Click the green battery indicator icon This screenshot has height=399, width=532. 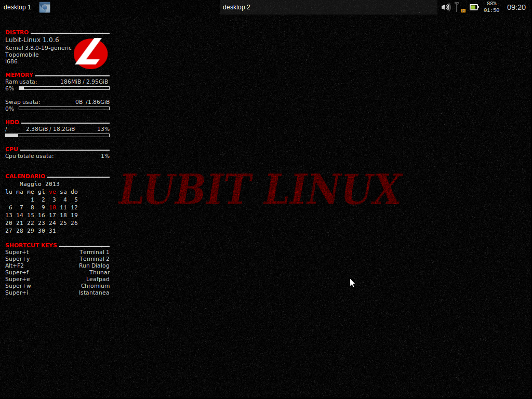tap(474, 7)
